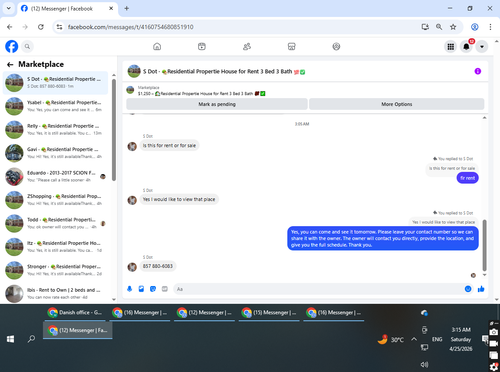
Task: Open the Chrome profile icon
Action: click(475, 27)
